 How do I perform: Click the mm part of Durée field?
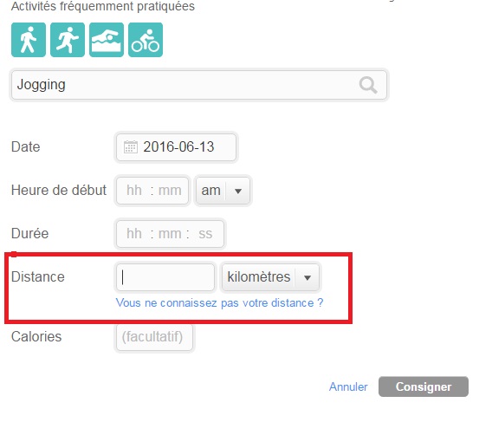point(170,234)
